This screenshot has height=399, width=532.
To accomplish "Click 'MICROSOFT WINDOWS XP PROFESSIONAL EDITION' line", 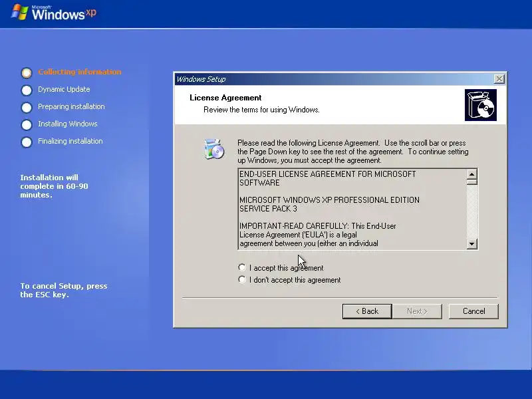I will pyautogui.click(x=329, y=200).
